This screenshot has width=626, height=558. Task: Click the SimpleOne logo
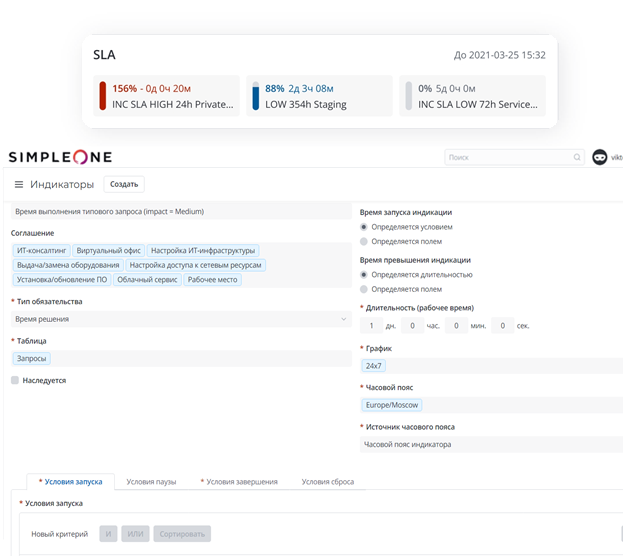coord(60,157)
